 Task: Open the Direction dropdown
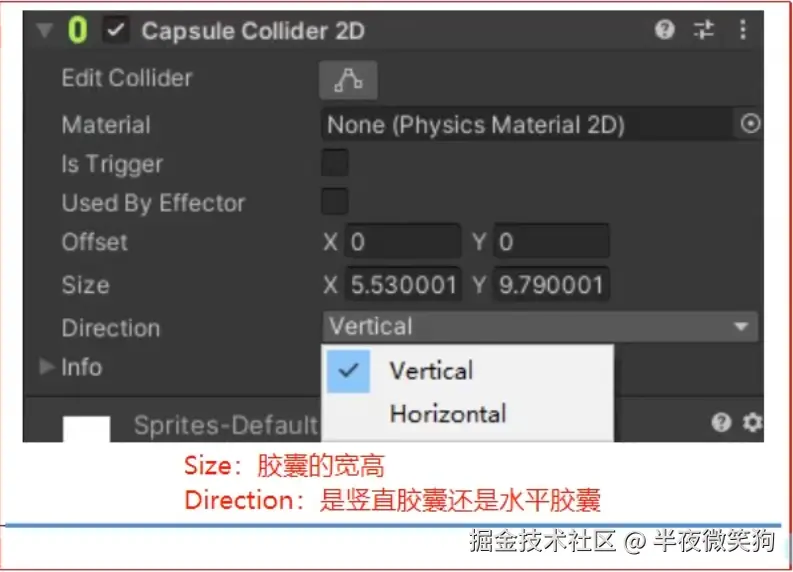pos(540,326)
